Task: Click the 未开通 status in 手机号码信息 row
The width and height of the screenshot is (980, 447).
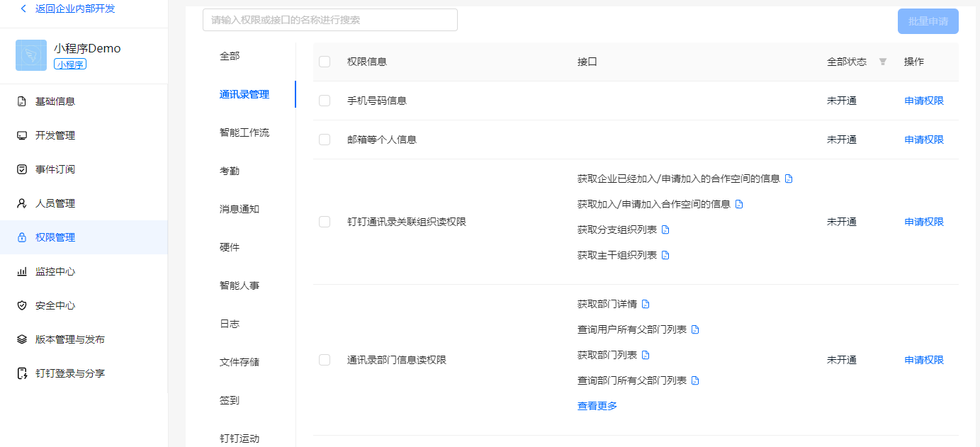Action: pyautogui.click(x=842, y=101)
